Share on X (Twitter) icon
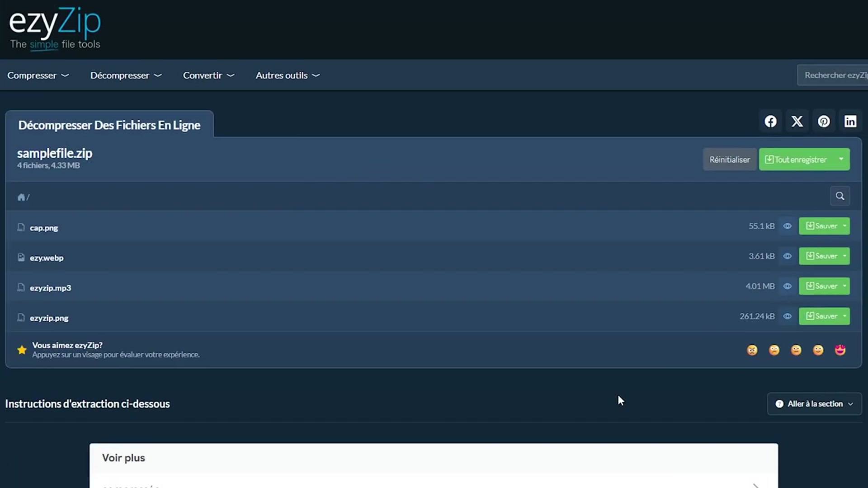The width and height of the screenshot is (868, 488). coord(797,122)
